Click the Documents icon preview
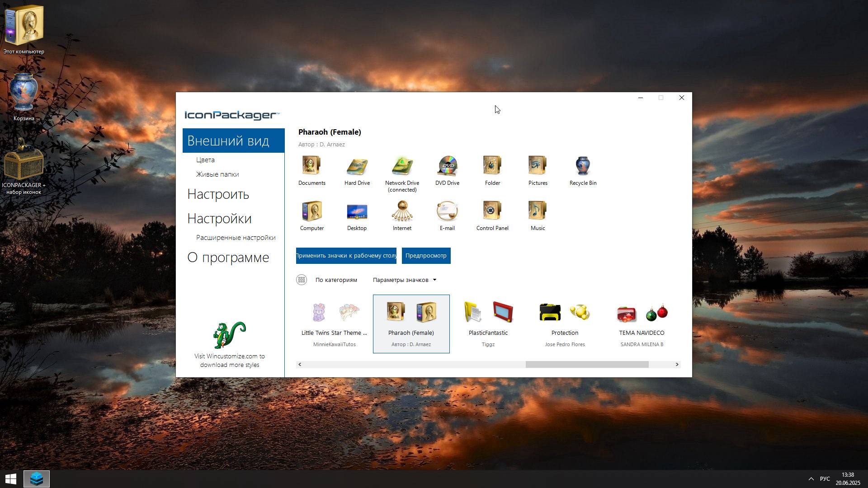The width and height of the screenshot is (868, 488). coord(312,166)
